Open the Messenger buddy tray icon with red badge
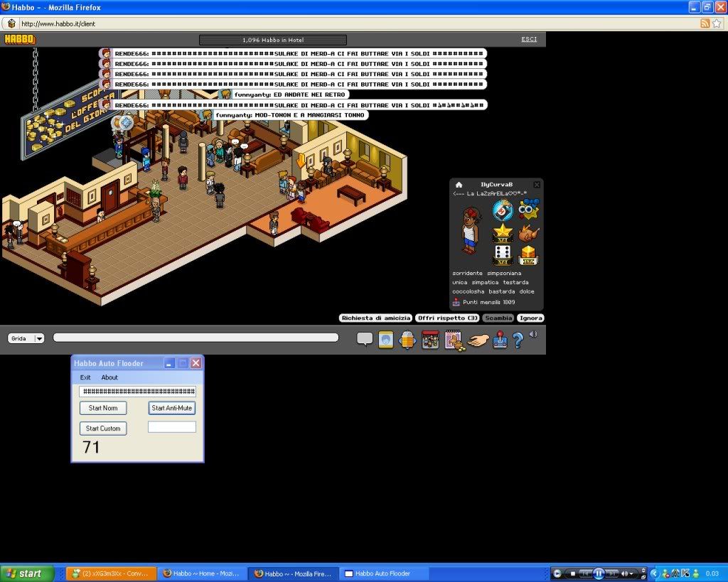728x582 pixels. coord(665,573)
